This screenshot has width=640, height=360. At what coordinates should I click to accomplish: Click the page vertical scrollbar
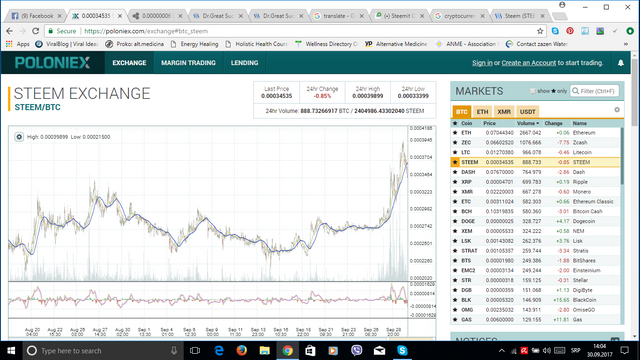pos(635,92)
